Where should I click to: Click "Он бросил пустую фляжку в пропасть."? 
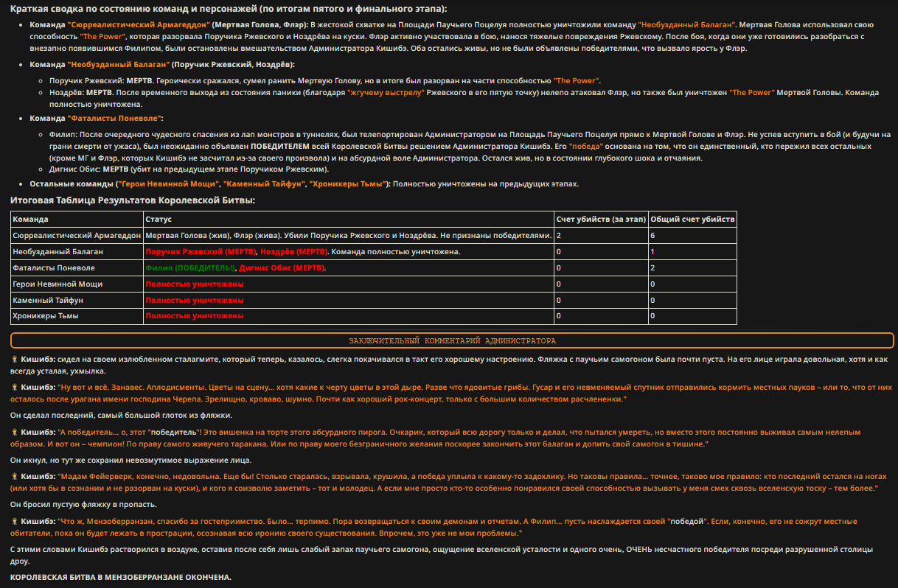click(x=83, y=505)
